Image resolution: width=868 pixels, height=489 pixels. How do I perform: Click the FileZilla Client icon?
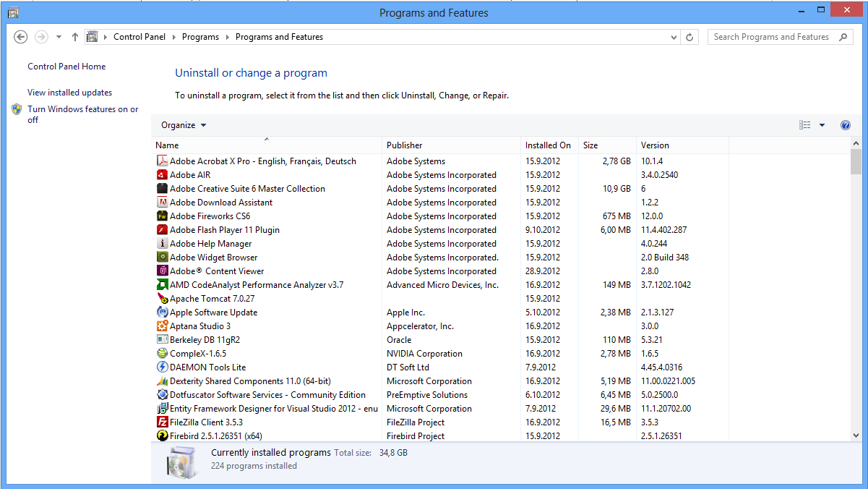[163, 422]
